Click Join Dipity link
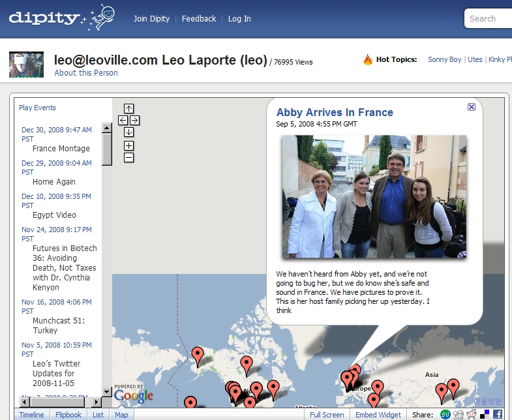The image size is (512, 420). pyautogui.click(x=151, y=19)
